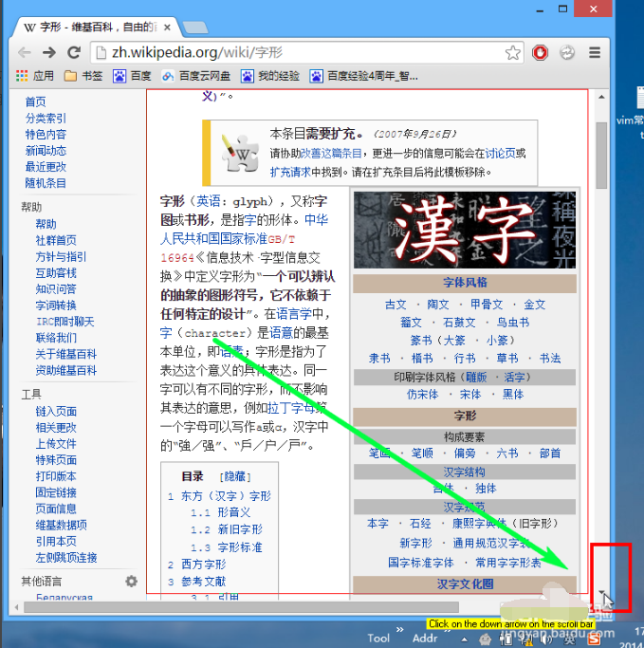Open a new browser tab
This screenshot has height=648, width=644.
pyautogui.click(x=195, y=26)
